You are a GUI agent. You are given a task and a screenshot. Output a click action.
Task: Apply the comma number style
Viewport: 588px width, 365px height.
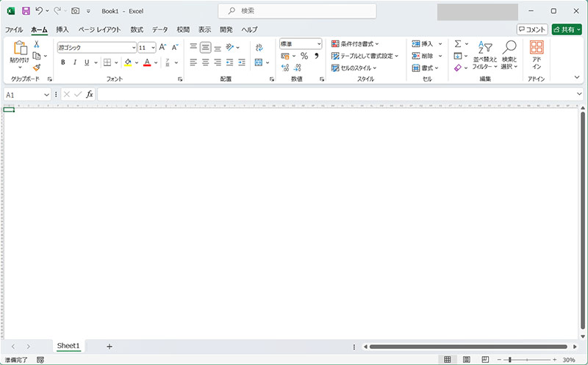click(317, 56)
